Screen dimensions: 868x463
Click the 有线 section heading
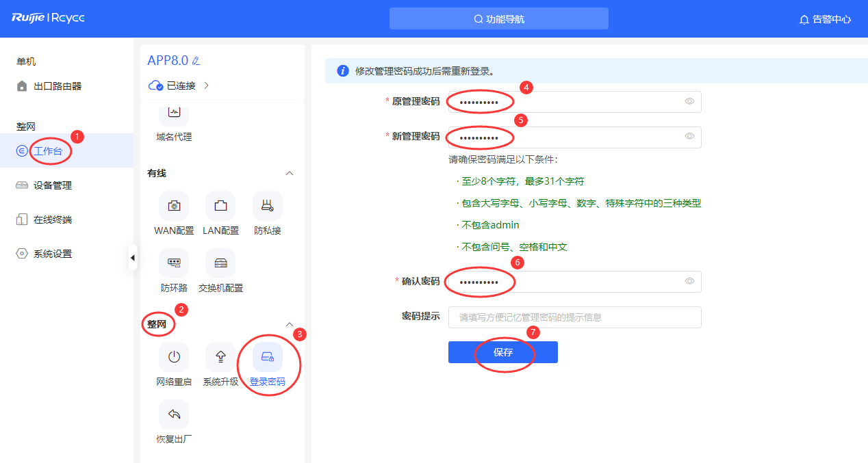[157, 173]
